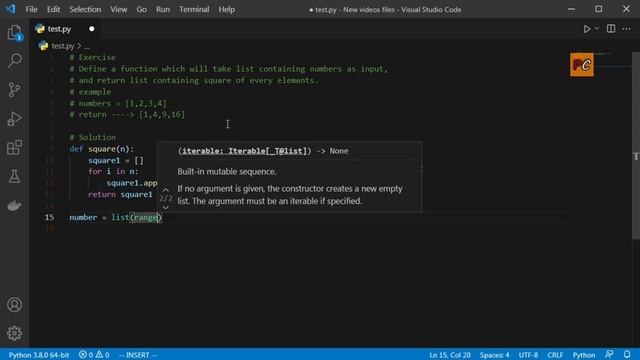Close test.py tab via unsaved dot
This screenshot has width=640, height=360.
[91, 29]
